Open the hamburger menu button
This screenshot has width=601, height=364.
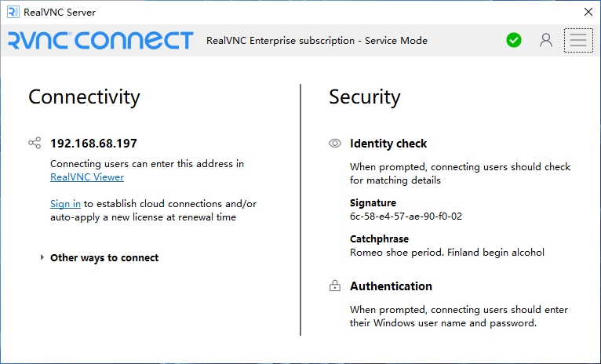[578, 40]
